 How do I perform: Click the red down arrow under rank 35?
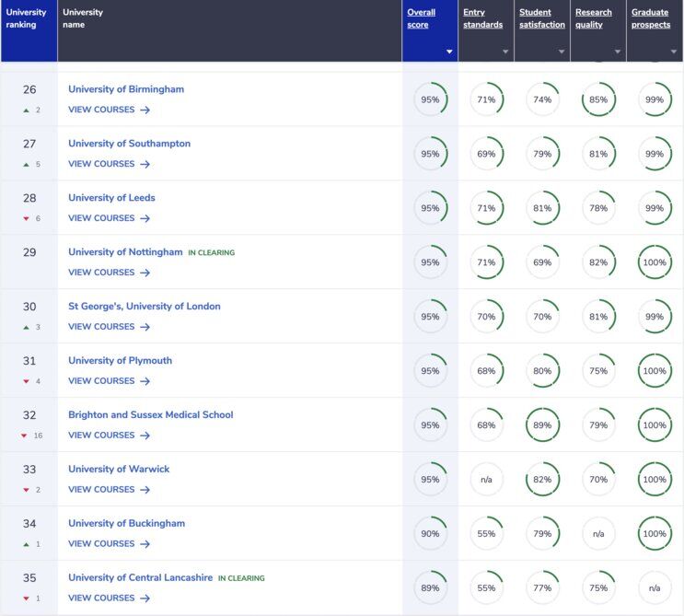[26, 599]
